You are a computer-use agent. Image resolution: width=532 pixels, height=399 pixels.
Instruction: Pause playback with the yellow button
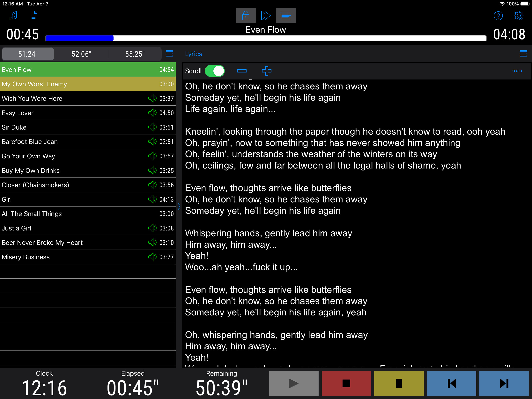pos(399,383)
